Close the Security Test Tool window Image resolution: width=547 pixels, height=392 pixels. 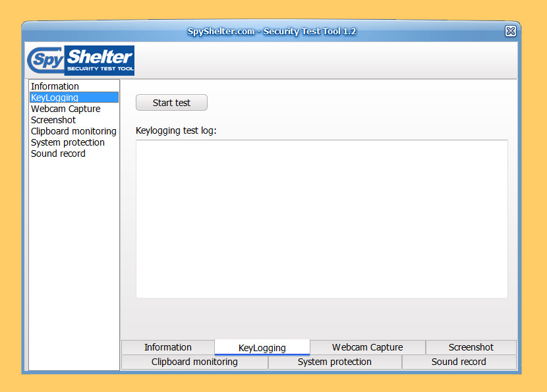[510, 31]
